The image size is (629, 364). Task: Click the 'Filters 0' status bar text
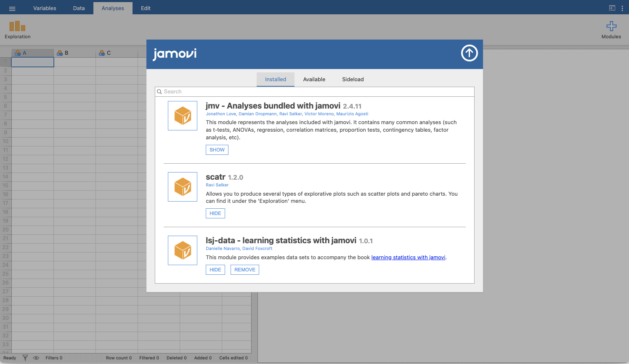[54, 358]
